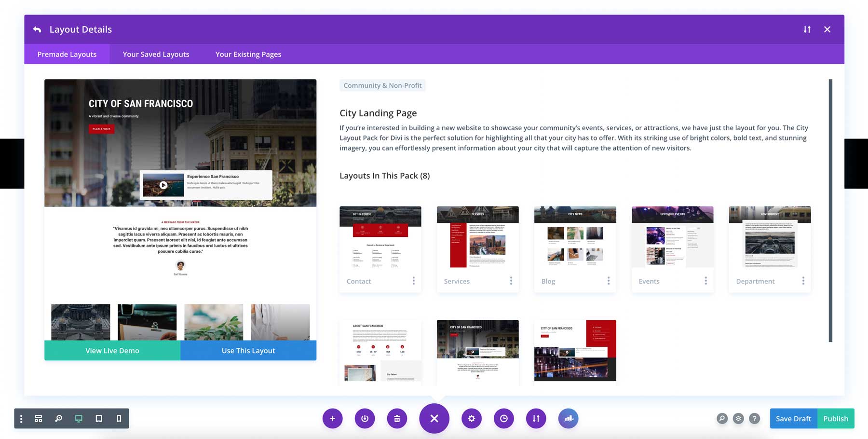
Task: Open page settings with the gear icon
Action: (x=472, y=418)
